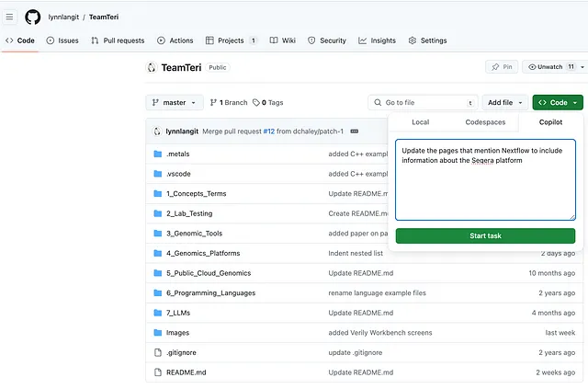
Task: Expand commit message ellipsis button
Action: 355,131
